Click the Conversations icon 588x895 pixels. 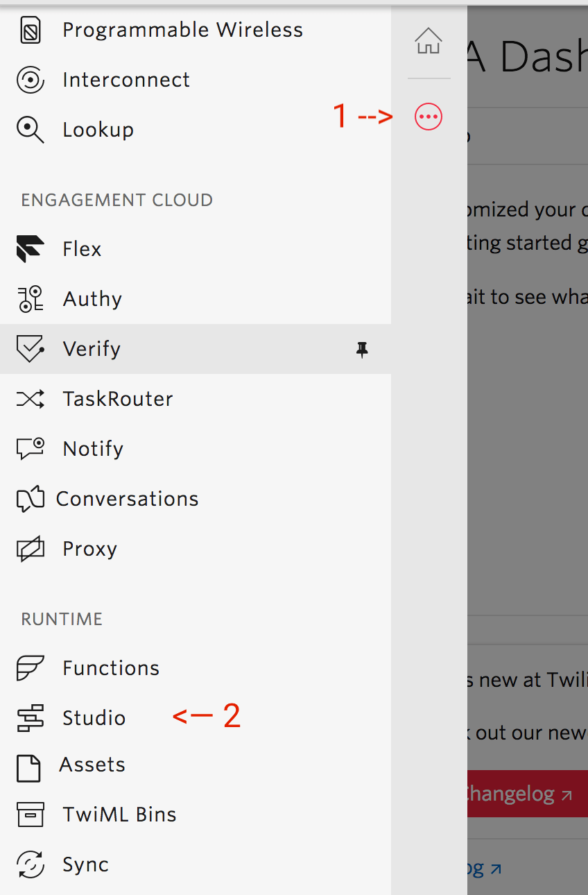click(x=31, y=498)
